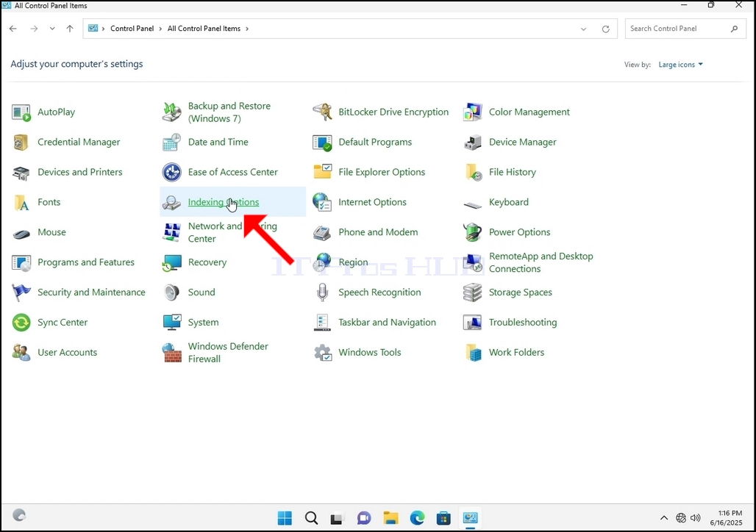
Task: Refresh the Control Panel view
Action: pos(605,29)
